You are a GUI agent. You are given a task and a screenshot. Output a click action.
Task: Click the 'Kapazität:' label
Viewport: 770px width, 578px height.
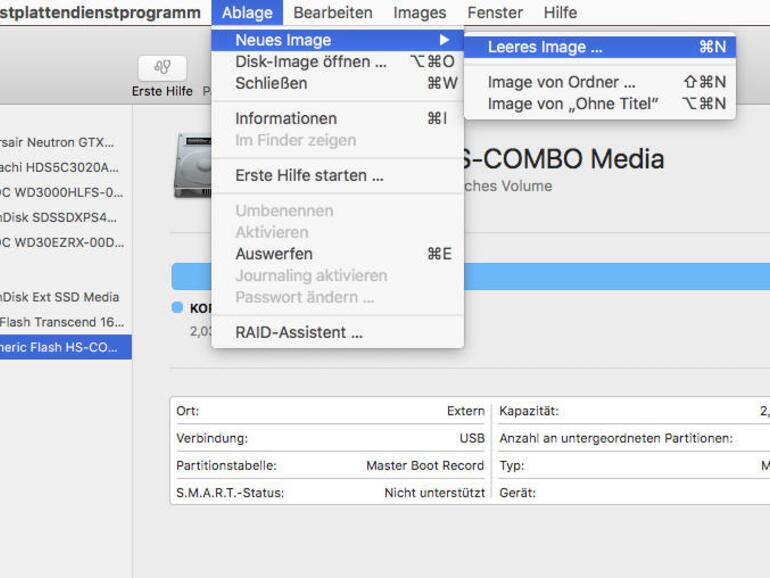click(x=529, y=411)
